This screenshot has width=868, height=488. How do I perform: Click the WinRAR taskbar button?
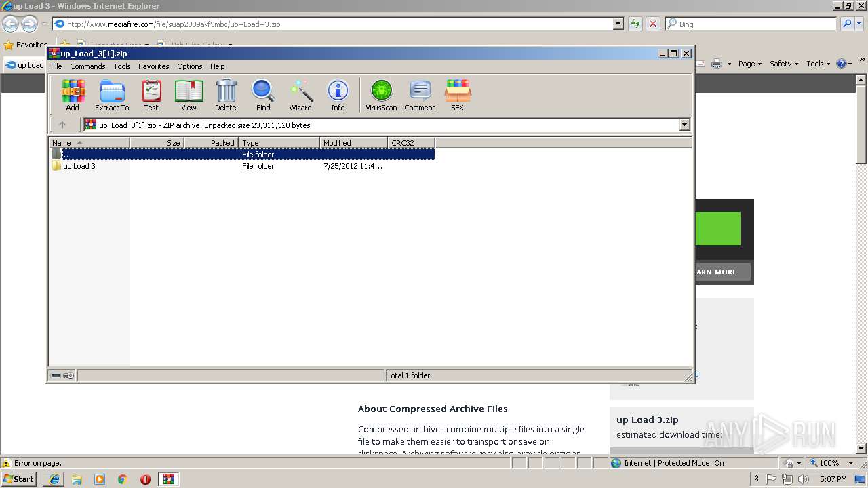[168, 479]
